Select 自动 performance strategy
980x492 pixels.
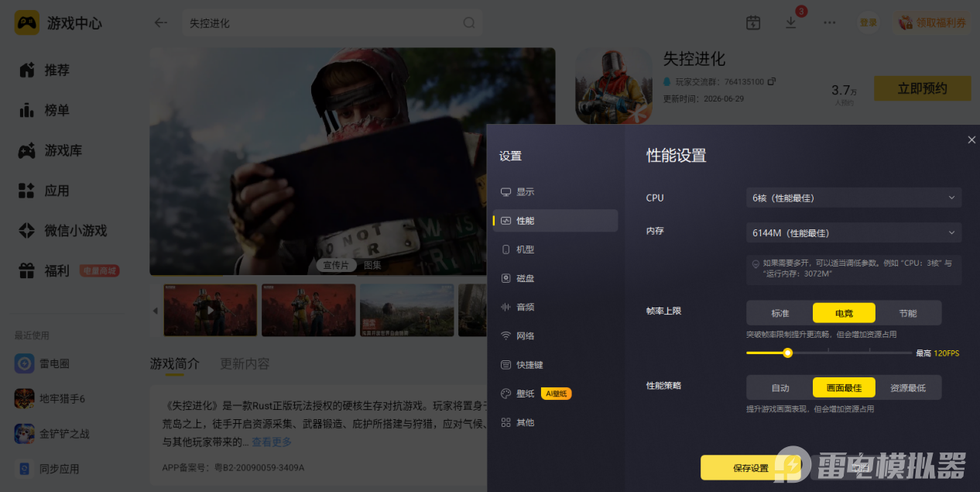tap(780, 387)
